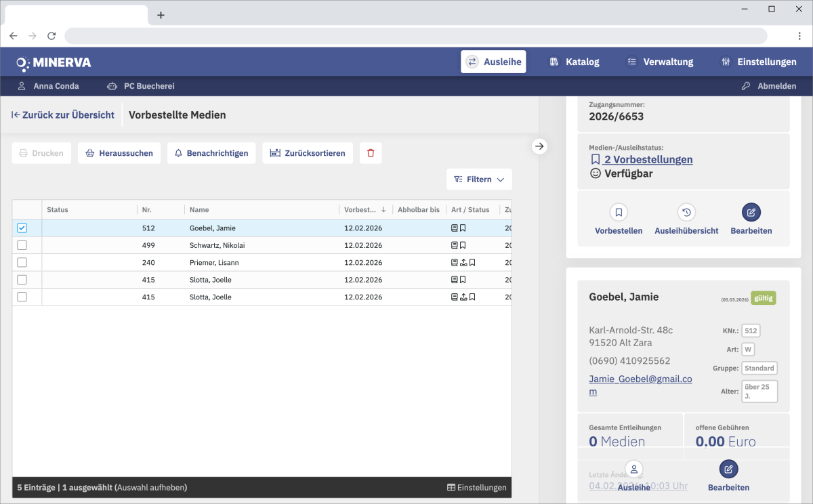Open the 2 Vorbestellungen link

642,159
